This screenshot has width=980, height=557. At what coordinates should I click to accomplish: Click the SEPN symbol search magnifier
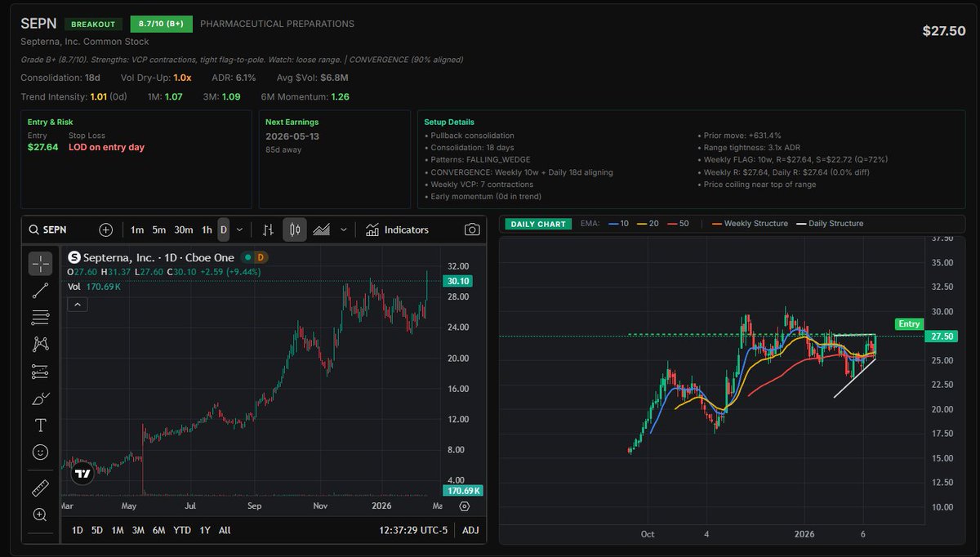(x=34, y=229)
